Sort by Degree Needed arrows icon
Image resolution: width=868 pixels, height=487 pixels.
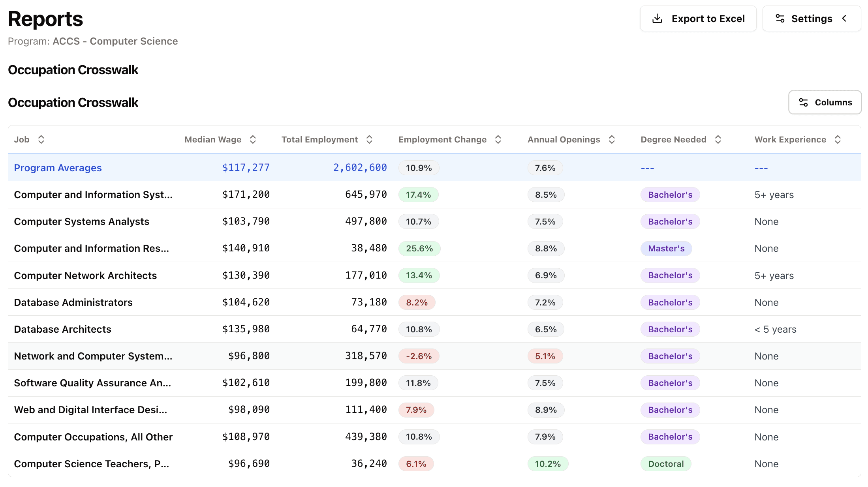[x=718, y=140]
